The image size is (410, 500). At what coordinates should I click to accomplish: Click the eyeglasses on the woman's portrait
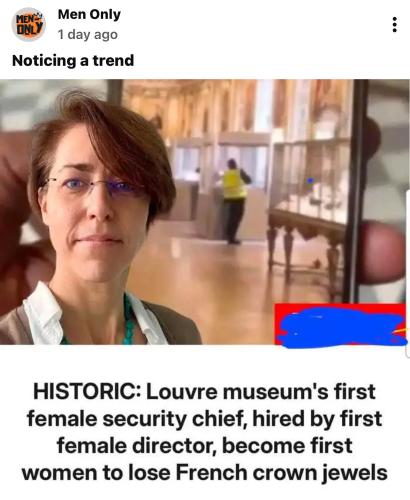[92, 185]
